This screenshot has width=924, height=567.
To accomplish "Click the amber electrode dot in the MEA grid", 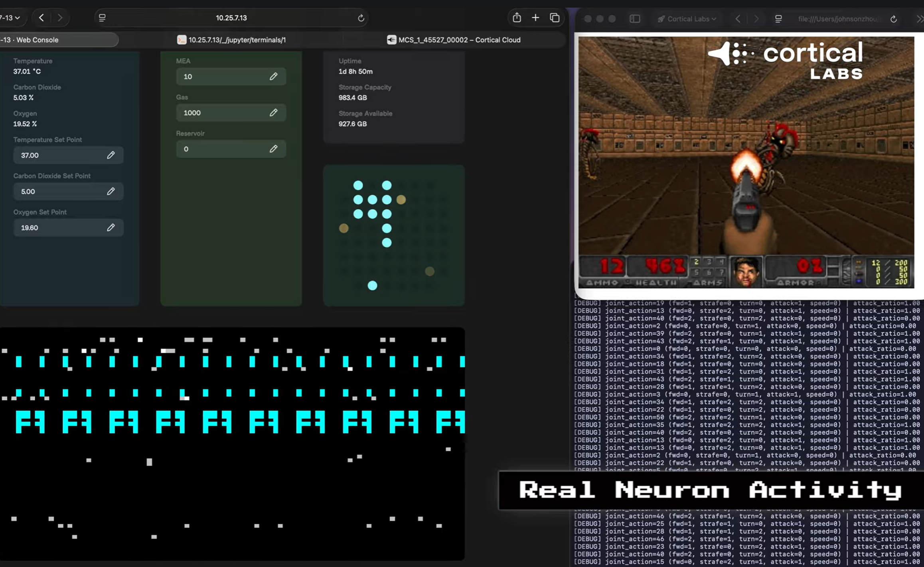I will (401, 200).
